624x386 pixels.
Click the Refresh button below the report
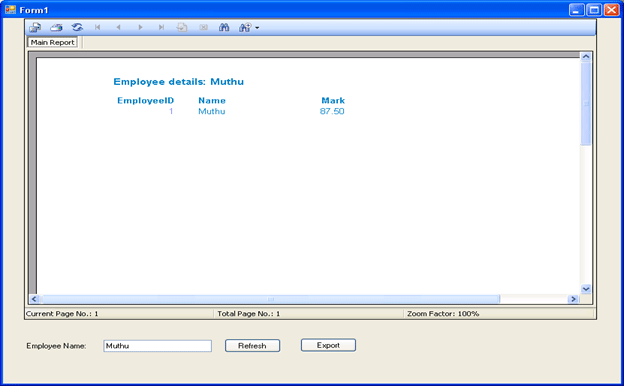click(252, 346)
